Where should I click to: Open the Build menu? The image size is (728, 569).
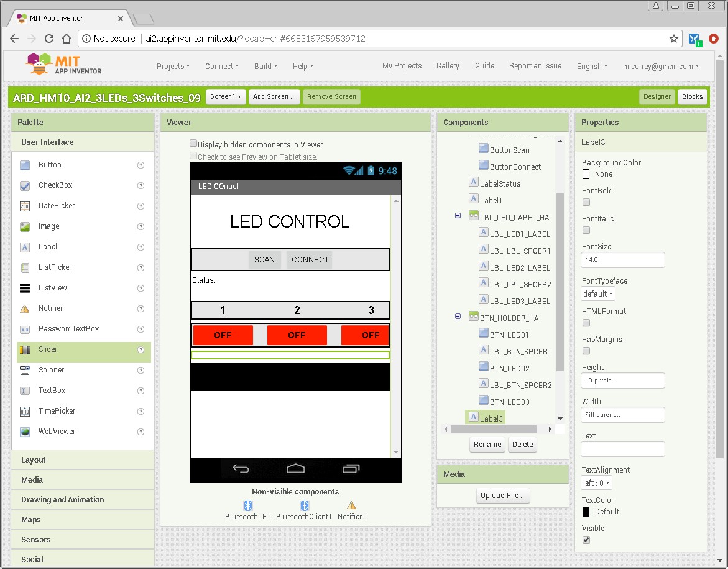click(265, 66)
